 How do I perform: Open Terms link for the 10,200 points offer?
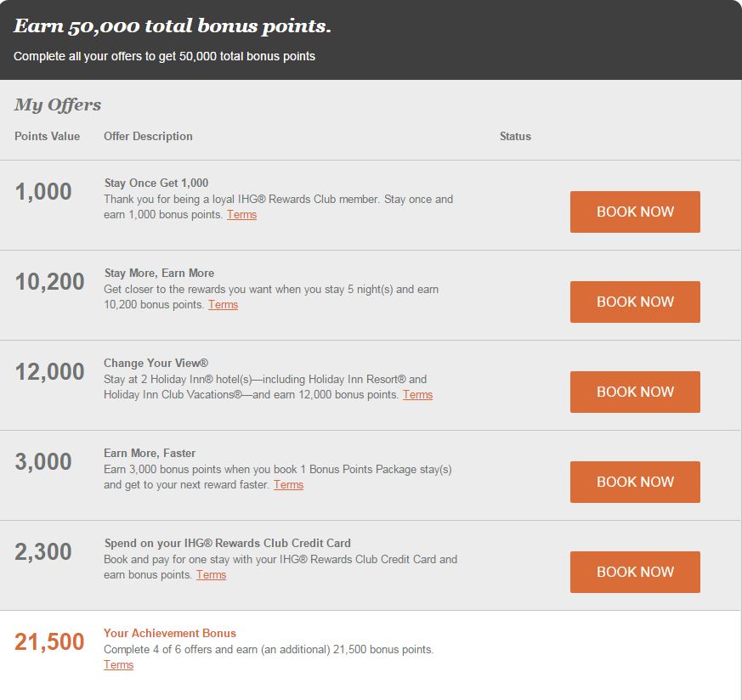point(223,305)
